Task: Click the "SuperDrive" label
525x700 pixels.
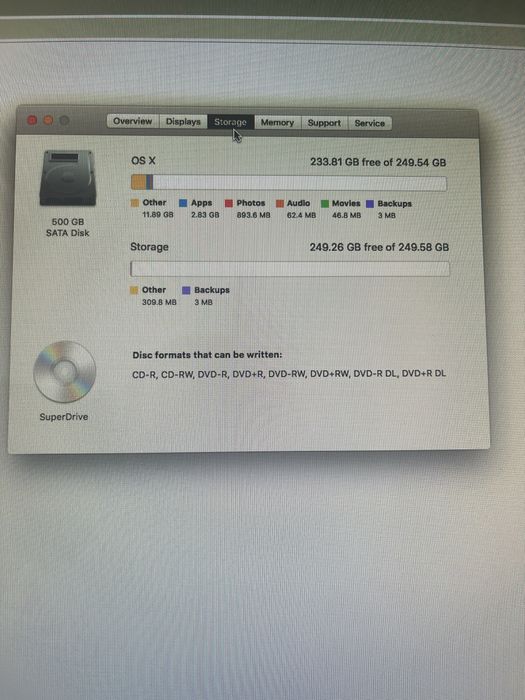Action: [x=64, y=417]
